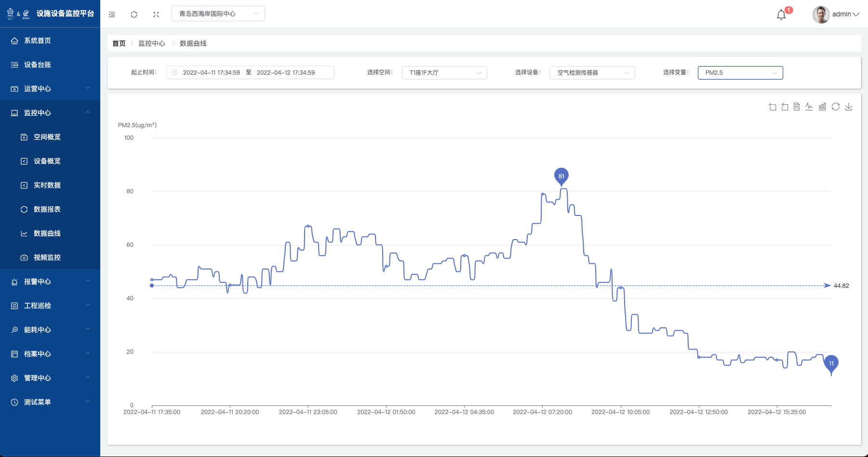This screenshot has width=868, height=457.
Task: Switch the chart to line type
Action: click(x=809, y=107)
